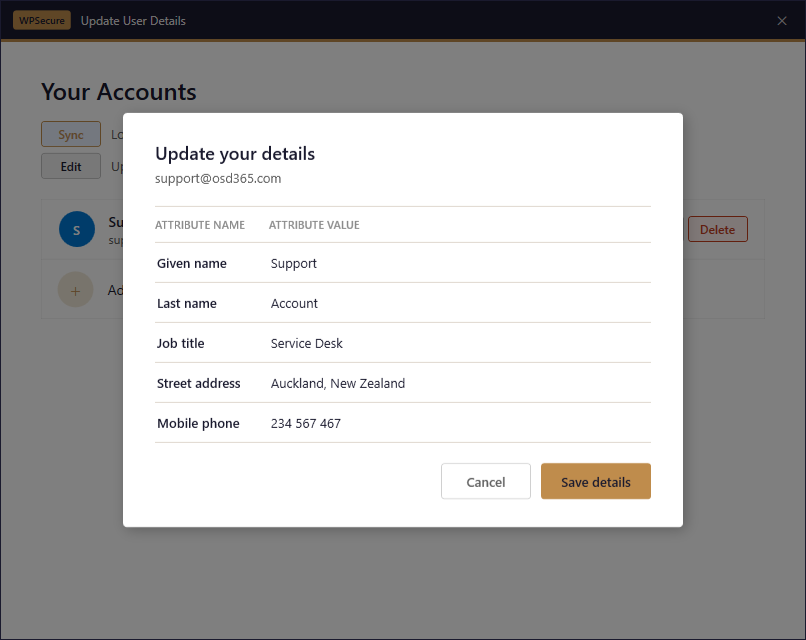Screen dimensions: 806x640
Task: Click the support@osd365.com email text
Action: coord(218,179)
